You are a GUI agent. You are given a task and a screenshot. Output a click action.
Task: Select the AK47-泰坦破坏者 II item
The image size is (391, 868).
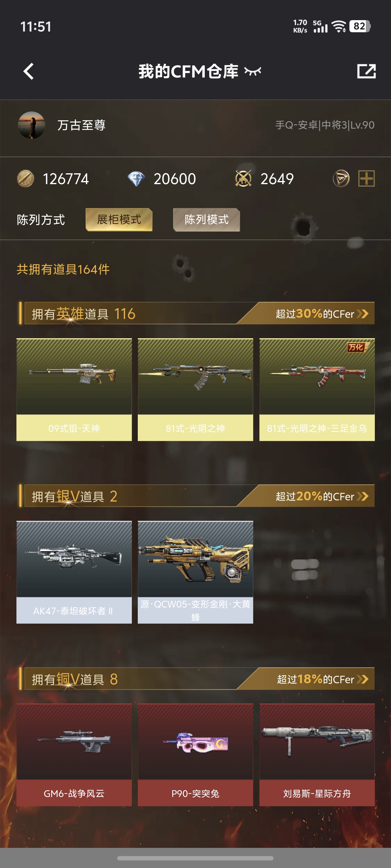(74, 572)
